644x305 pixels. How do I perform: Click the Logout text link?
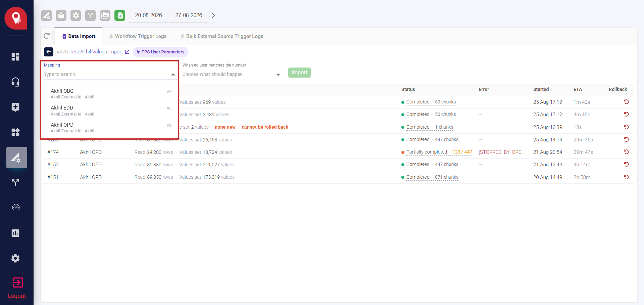coord(17,296)
